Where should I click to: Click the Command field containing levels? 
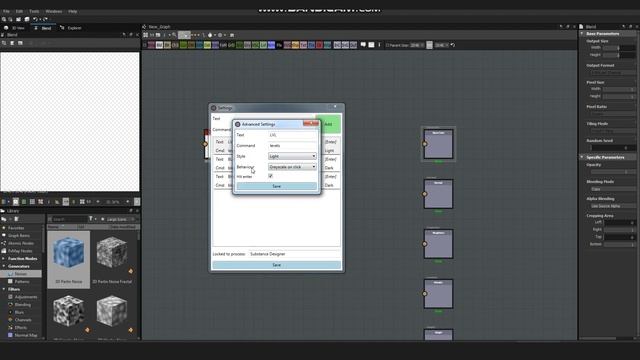pos(292,146)
